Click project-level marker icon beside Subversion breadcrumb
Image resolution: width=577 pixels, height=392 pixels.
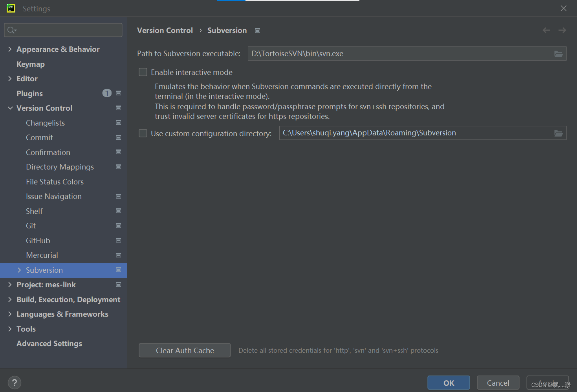(x=258, y=31)
